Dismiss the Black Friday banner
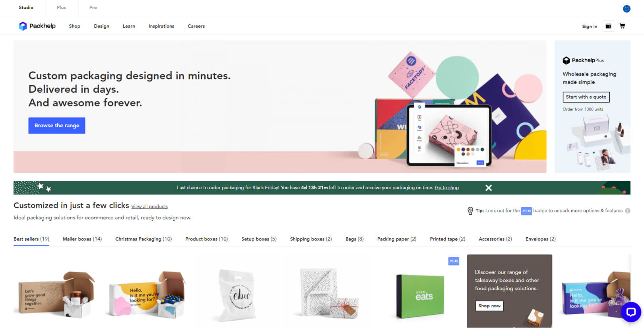This screenshot has height=328, width=644. pyautogui.click(x=489, y=188)
